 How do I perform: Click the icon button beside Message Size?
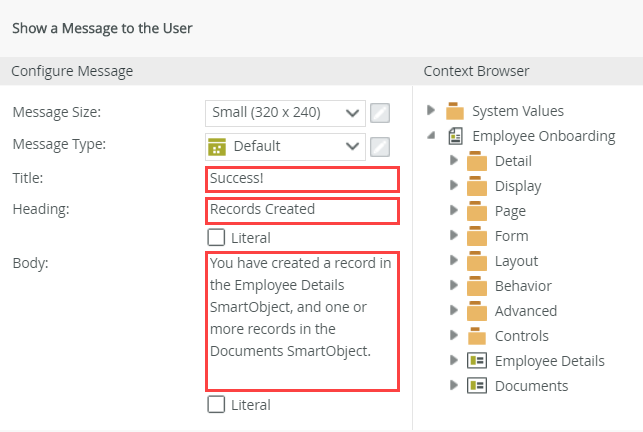379,112
